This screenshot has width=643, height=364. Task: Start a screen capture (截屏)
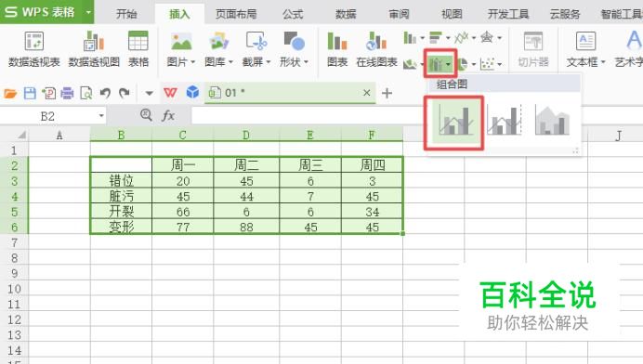coord(256,49)
